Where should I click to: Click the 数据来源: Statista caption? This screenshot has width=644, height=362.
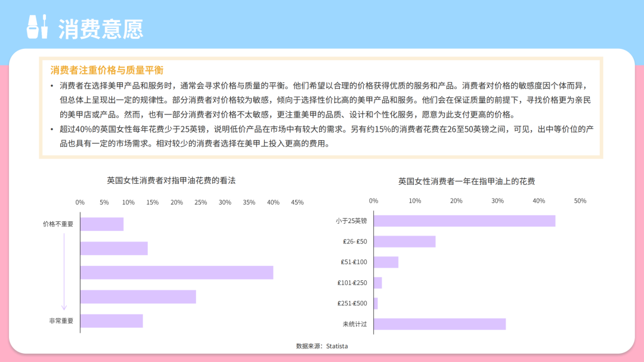pos(322,346)
